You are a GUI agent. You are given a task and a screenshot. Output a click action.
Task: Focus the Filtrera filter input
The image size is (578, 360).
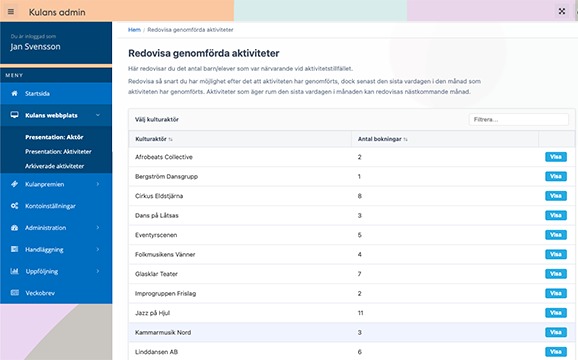(519, 119)
